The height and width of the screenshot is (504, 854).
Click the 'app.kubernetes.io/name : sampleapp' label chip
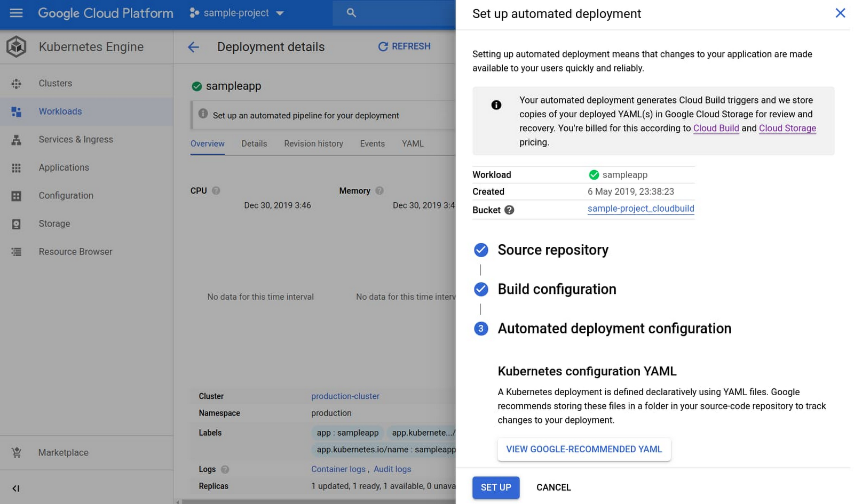[383, 450]
